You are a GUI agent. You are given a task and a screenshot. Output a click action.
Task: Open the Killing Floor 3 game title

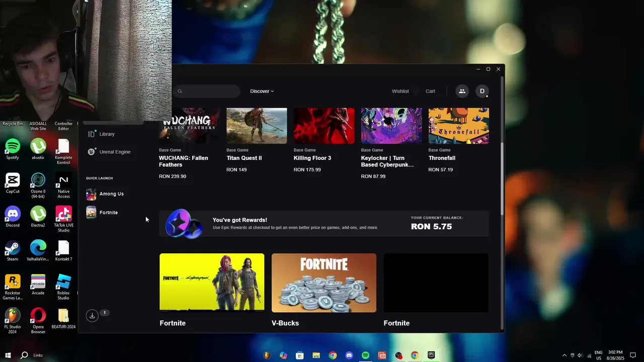[312, 158]
